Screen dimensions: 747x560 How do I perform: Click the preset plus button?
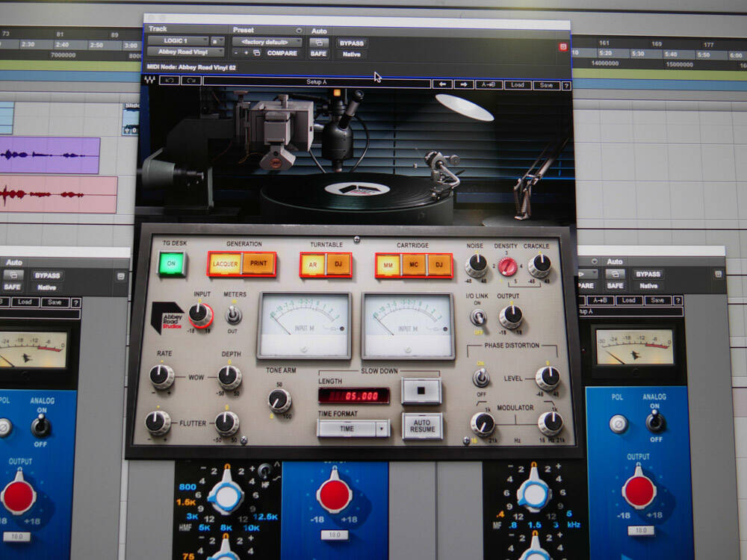coord(246,53)
